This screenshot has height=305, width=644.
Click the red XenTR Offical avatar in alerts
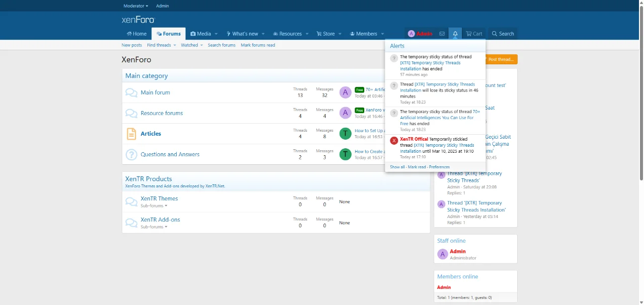click(x=394, y=141)
